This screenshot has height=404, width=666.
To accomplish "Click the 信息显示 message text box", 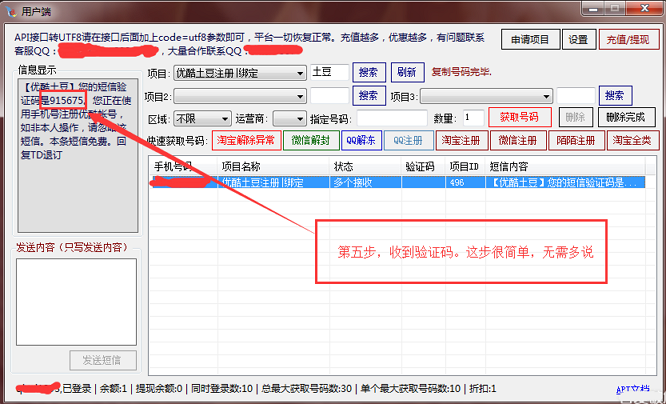I will point(78,155).
